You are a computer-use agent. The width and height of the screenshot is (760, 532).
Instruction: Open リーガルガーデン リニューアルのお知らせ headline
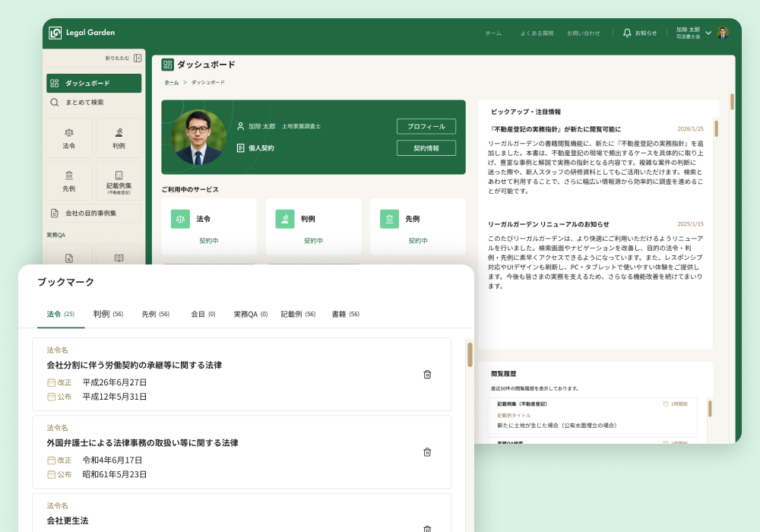(x=549, y=224)
